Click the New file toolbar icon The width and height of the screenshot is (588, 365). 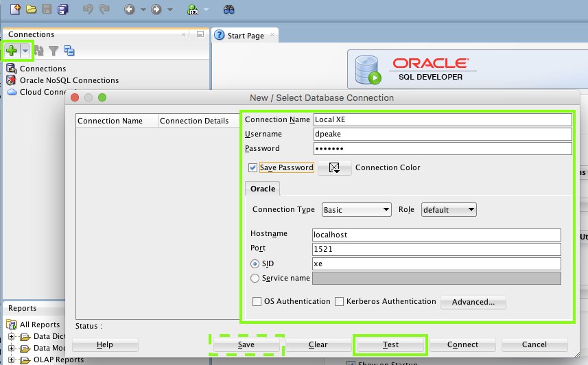tap(15, 9)
